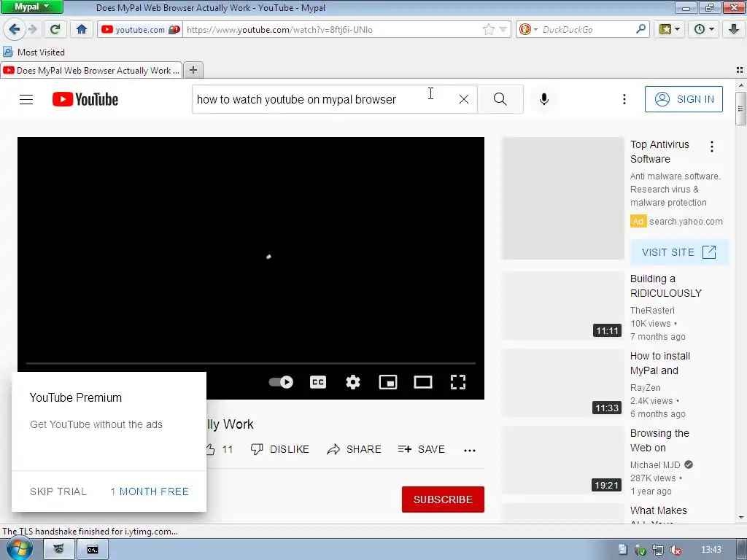Go back with the browser back arrow
Viewport: 747px width, 560px height.
coord(14,29)
